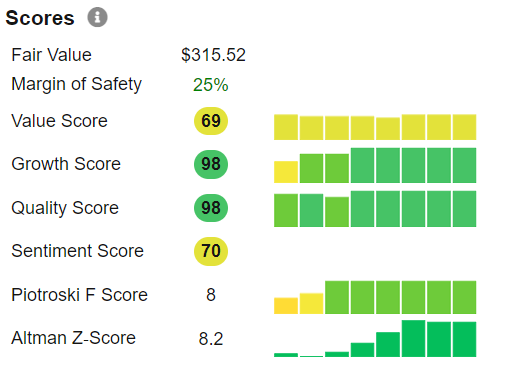
Task: Click the last Value Score history bar
Action: pos(464,127)
